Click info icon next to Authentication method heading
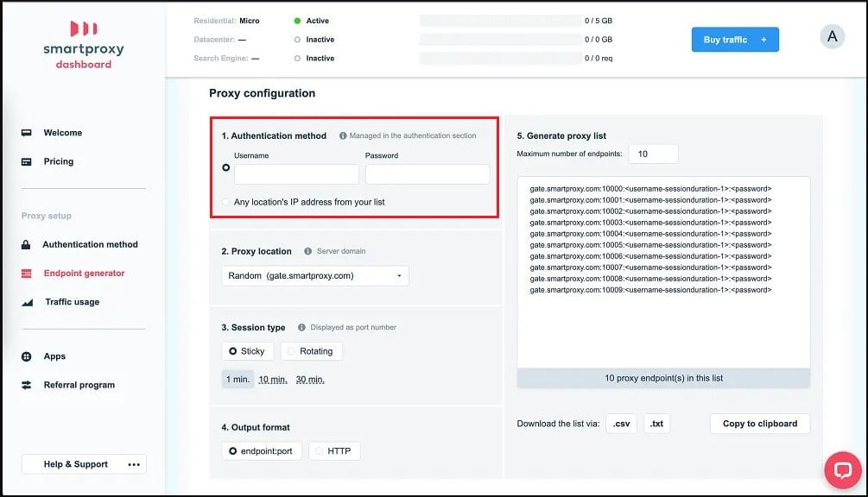This screenshot has width=868, height=497. 343,135
